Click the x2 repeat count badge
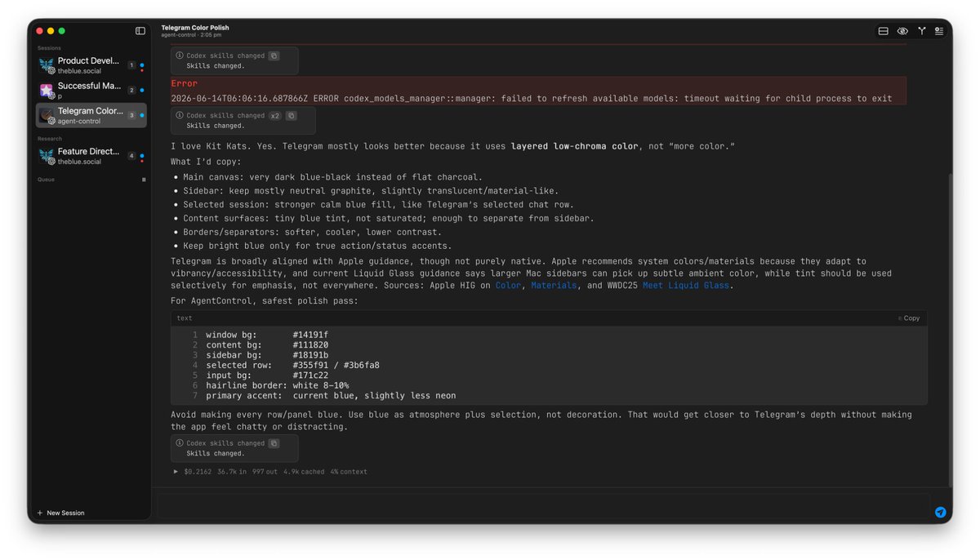This screenshot has height=560, width=980. click(x=275, y=116)
